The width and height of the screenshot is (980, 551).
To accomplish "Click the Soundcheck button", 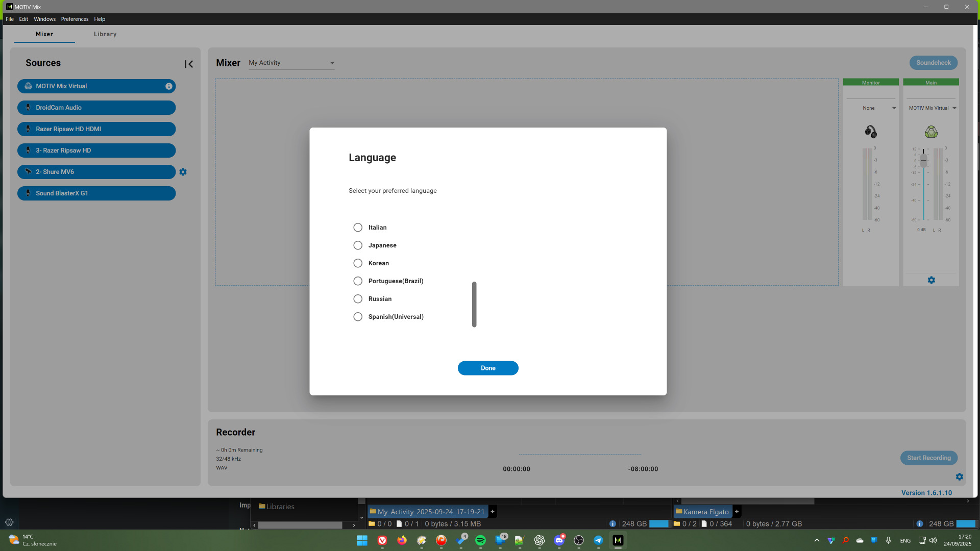I will (933, 63).
